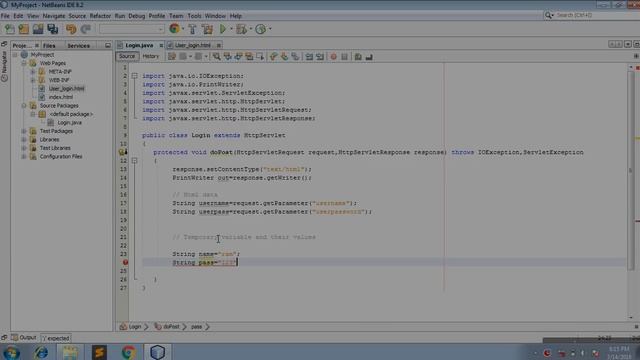Open the Refactor menu
This screenshot has width=640, height=360.
point(100,16)
